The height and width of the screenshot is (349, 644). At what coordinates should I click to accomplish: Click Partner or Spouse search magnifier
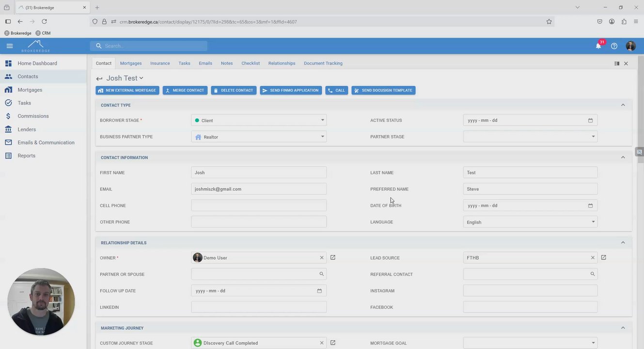321,274
